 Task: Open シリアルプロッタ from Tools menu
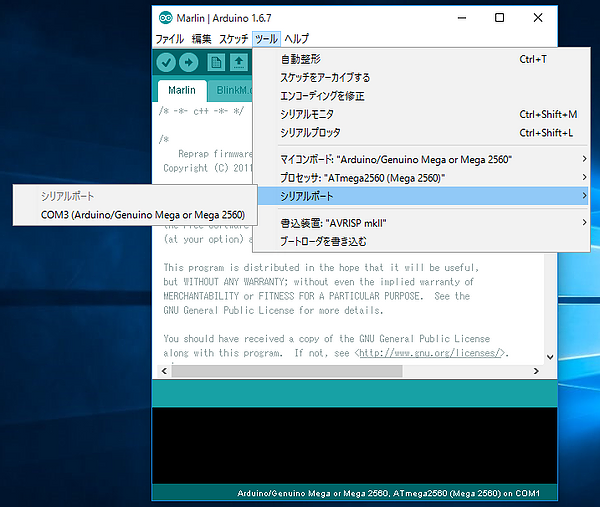(421, 133)
